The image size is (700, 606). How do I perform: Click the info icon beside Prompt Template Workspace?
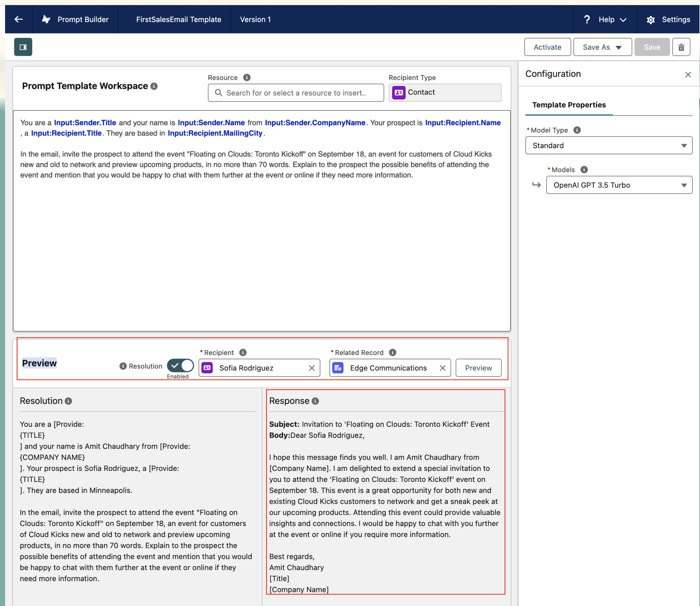click(x=154, y=86)
